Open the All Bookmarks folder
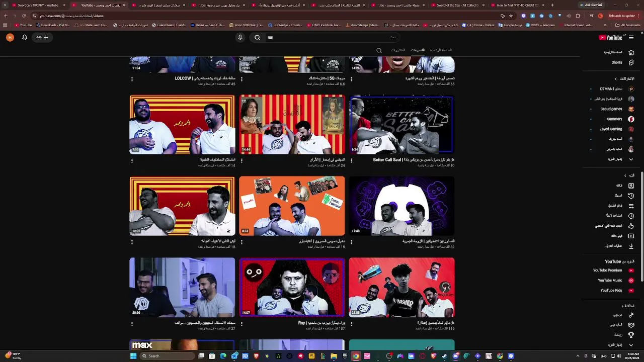 pyautogui.click(x=629, y=25)
